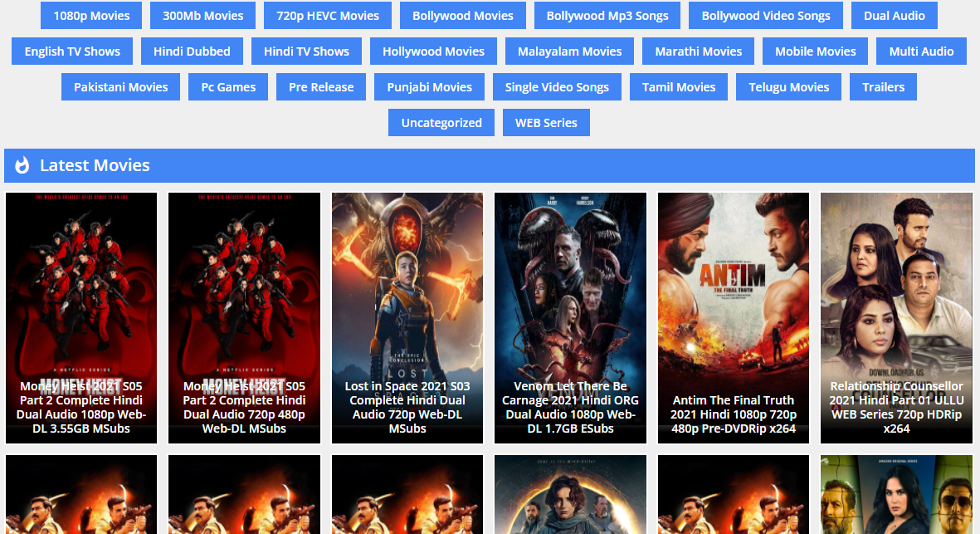Open the 300Mb Movies category
The height and width of the screenshot is (534, 980).
pyautogui.click(x=203, y=16)
